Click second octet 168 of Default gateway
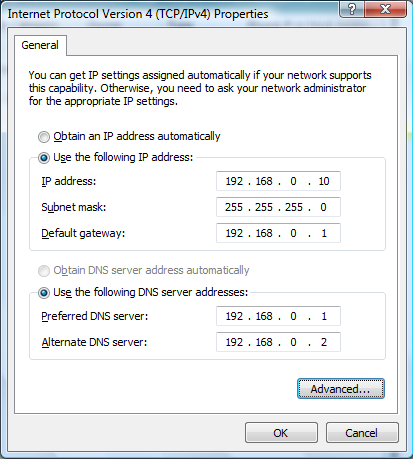The width and height of the screenshot is (413, 459). pos(264,233)
